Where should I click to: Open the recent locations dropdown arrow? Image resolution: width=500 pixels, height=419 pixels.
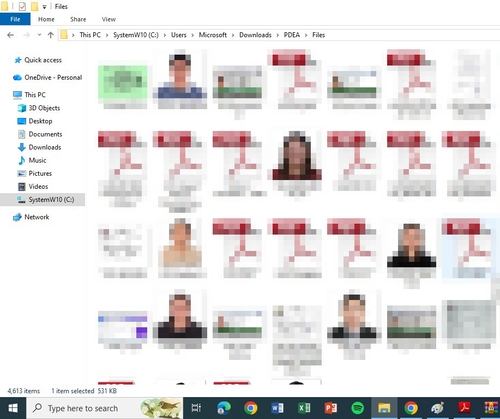pos(39,35)
